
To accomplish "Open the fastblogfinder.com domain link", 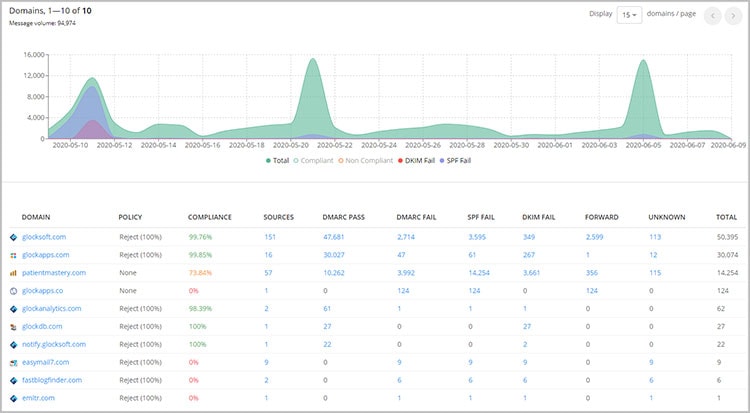I will tap(52, 380).
